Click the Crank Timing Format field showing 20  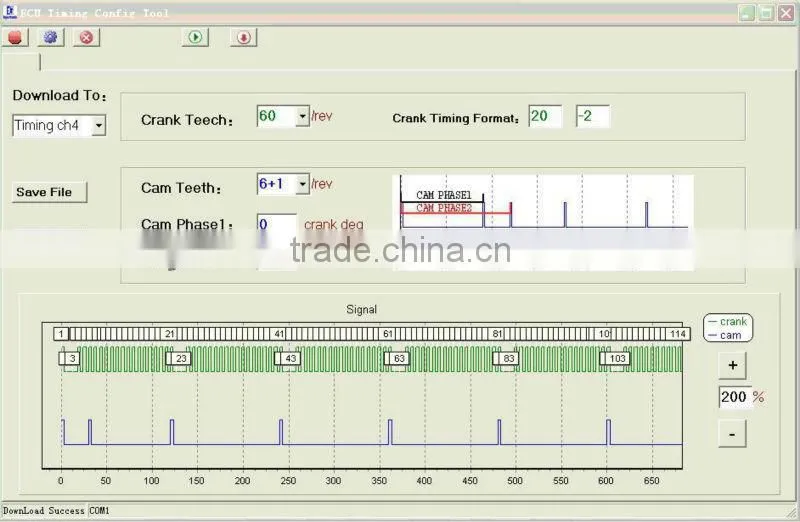pyautogui.click(x=545, y=116)
